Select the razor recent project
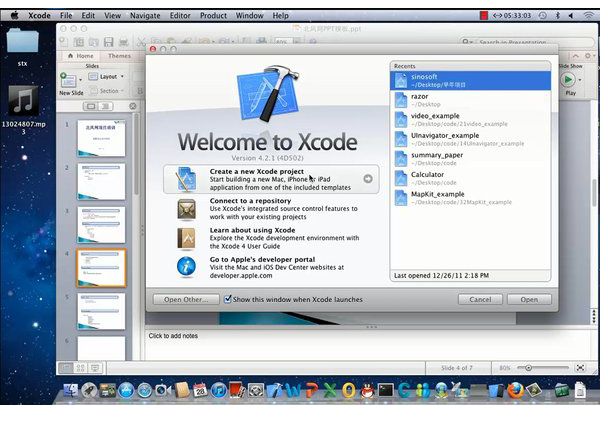Image resolution: width=608 pixels, height=421 pixels. [470, 100]
